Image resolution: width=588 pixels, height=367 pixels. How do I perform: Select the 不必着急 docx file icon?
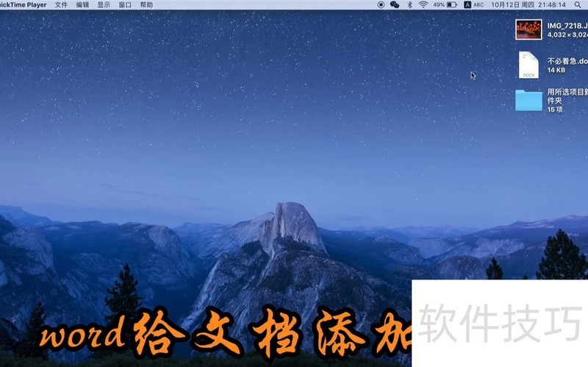coord(528,65)
